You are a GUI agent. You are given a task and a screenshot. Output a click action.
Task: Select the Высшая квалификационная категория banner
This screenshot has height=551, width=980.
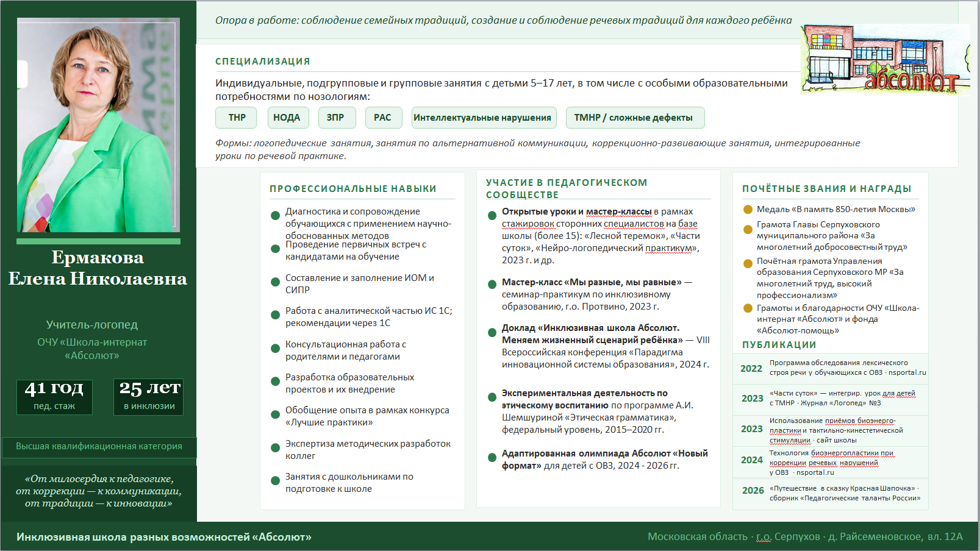99,447
